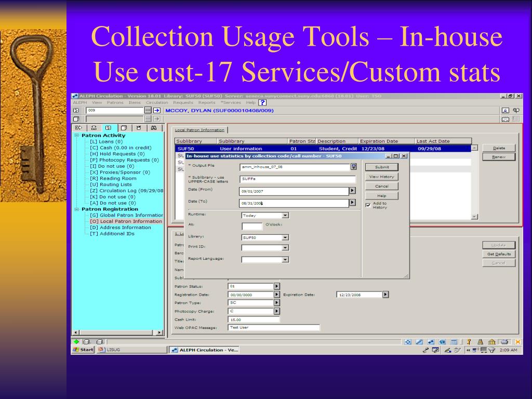Open the Patron Type list arrow

tap(277, 303)
